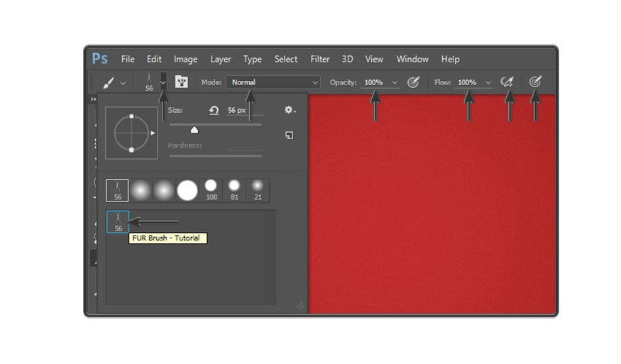Toggle pressure for size control
Image resolution: width=621 pixels, height=364 pixels.
click(535, 82)
